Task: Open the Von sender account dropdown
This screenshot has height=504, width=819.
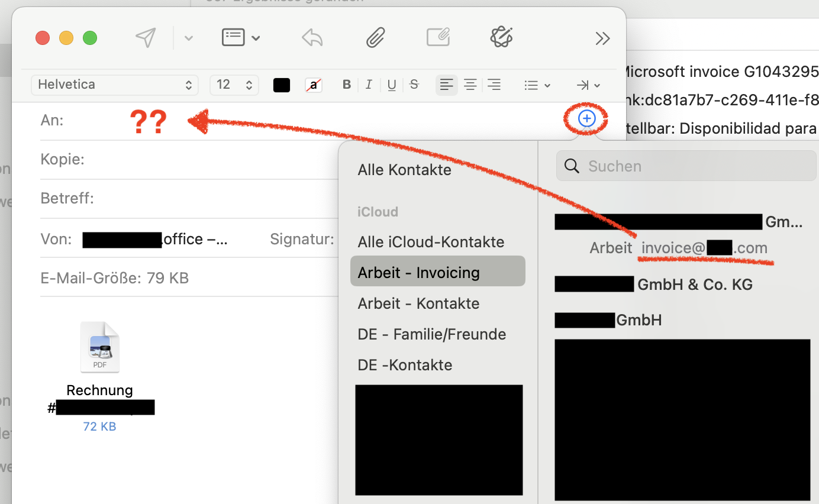Action: point(155,240)
